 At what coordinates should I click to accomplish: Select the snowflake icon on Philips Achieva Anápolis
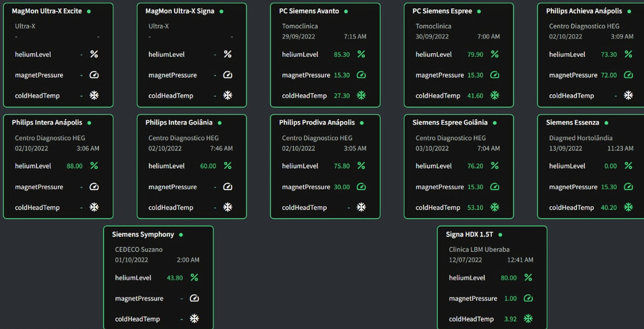[x=629, y=96]
